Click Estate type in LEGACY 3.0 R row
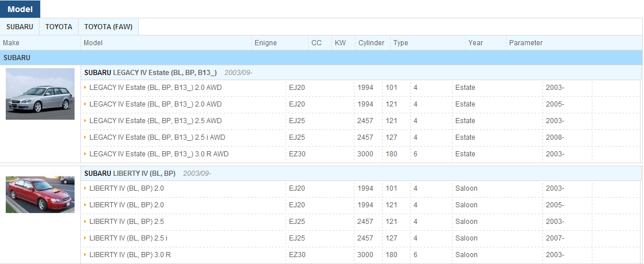 [465, 154]
